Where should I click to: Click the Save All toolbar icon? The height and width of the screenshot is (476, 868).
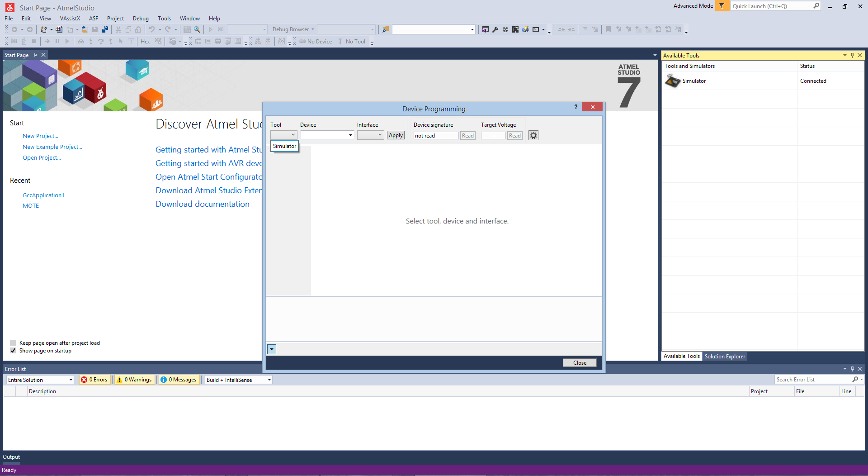tap(105, 29)
